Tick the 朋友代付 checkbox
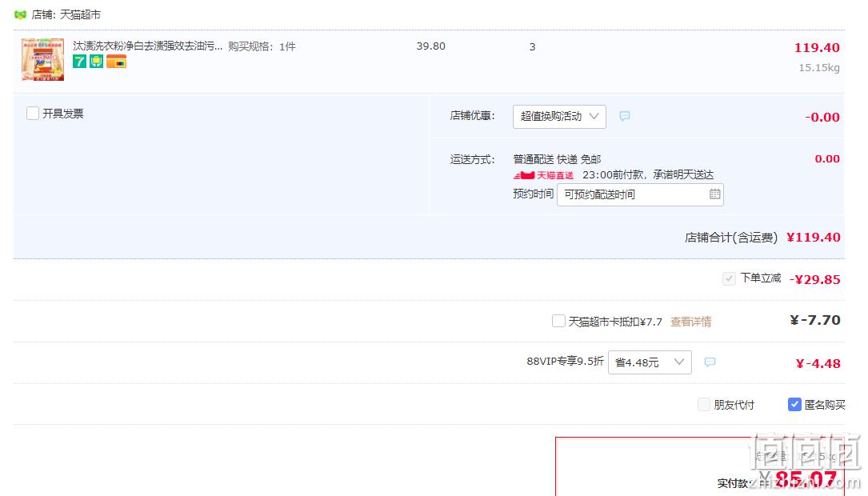Image resolution: width=868 pixels, height=496 pixels. click(x=703, y=405)
